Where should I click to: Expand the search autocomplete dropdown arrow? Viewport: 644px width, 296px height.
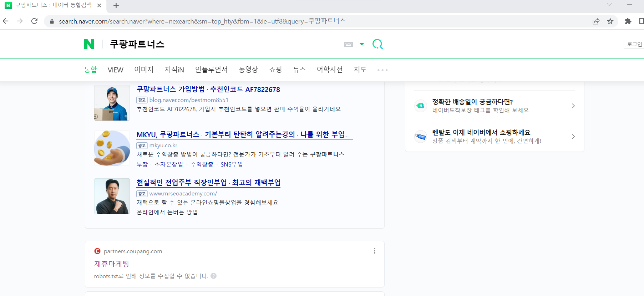click(362, 44)
